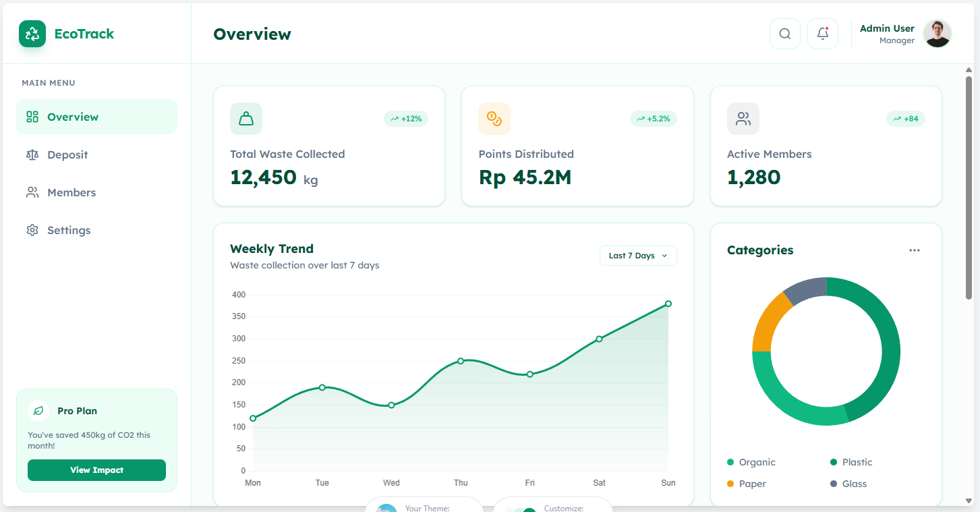Screen dimensions: 980x512
Task: Click the Active Members people icon
Action: click(x=743, y=119)
